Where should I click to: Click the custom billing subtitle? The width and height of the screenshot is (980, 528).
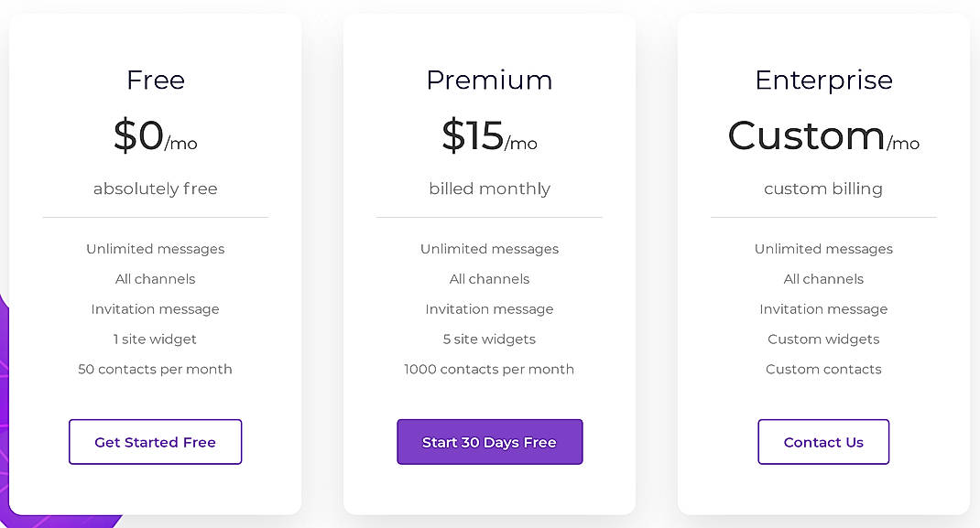822,189
